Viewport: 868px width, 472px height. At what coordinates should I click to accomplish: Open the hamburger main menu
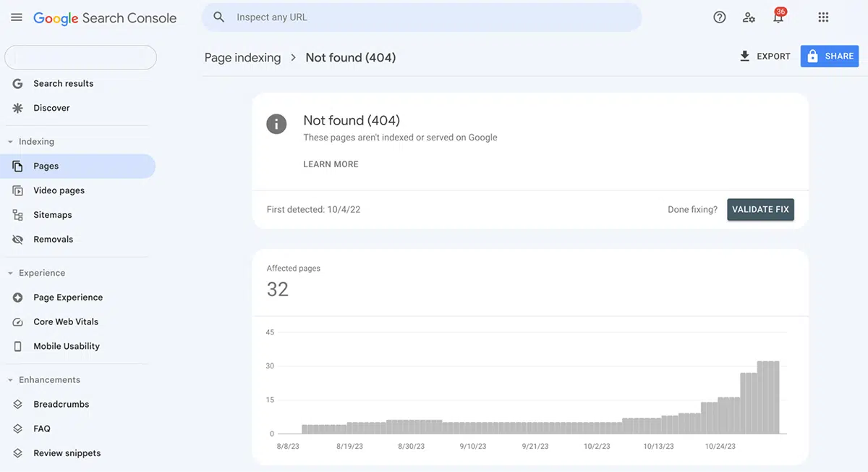coord(16,17)
